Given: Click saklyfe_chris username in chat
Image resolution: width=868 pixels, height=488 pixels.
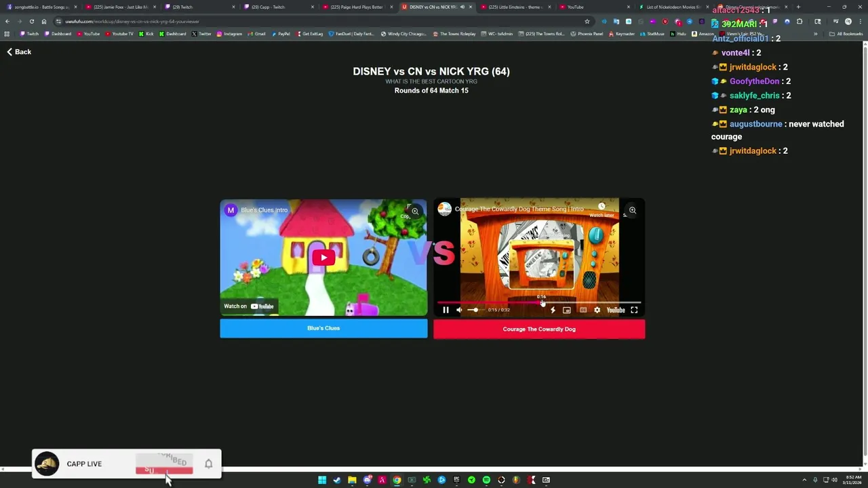Looking at the screenshot, I should 754,96.
